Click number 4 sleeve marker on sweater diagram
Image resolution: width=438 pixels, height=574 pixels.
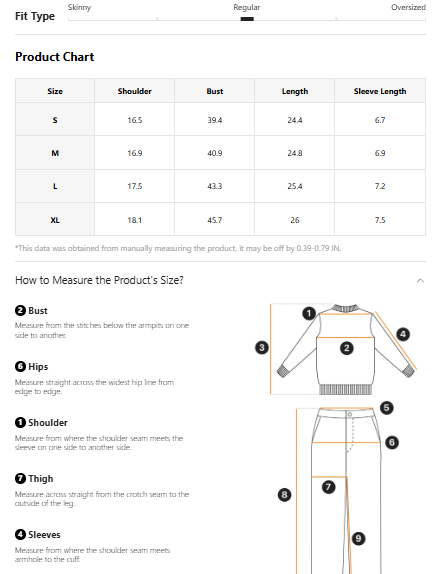[x=403, y=334]
